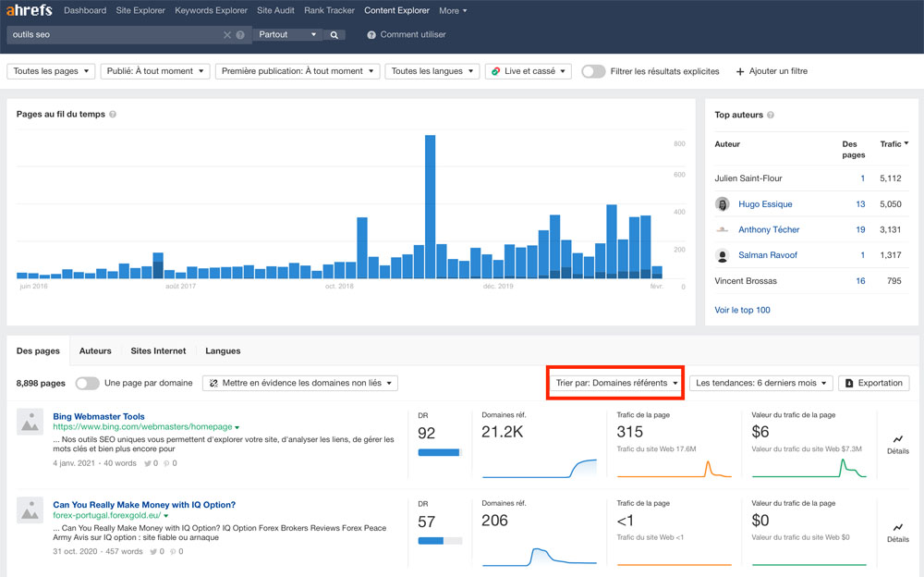Click Anthony Técher's avatar
Viewport: 924px width, 577px height.
pos(722,229)
